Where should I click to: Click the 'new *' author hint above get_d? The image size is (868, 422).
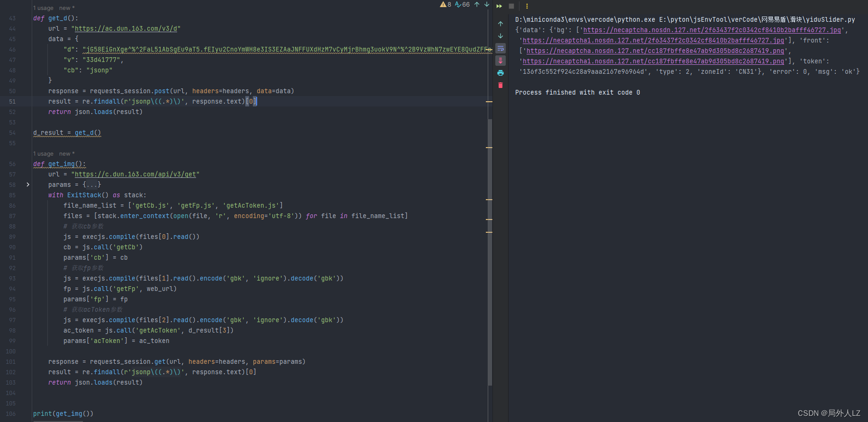point(67,8)
